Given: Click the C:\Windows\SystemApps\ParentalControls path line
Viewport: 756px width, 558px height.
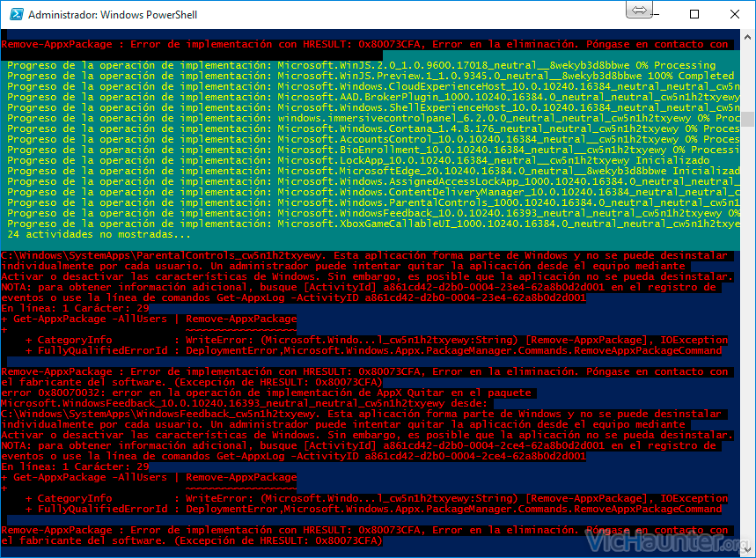Looking at the screenshot, I should (x=364, y=255).
